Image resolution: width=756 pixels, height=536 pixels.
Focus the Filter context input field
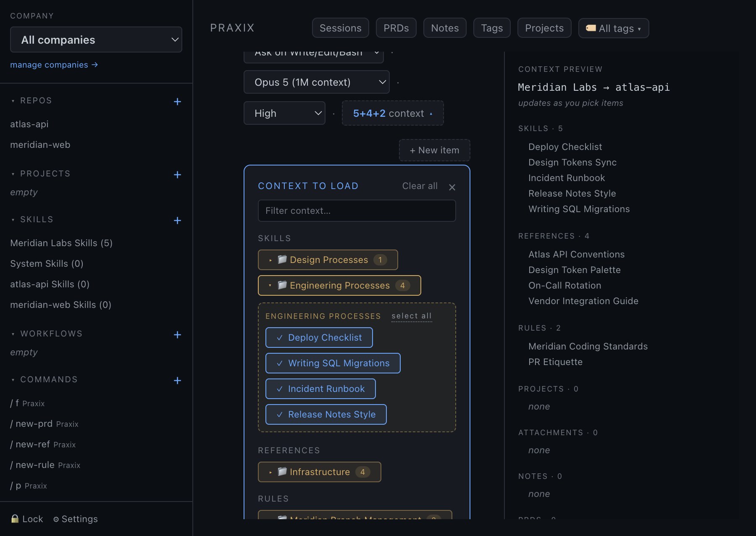point(357,211)
